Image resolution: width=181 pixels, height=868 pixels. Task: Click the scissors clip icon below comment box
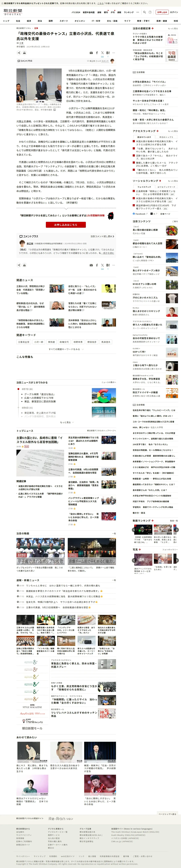click(19, 265)
